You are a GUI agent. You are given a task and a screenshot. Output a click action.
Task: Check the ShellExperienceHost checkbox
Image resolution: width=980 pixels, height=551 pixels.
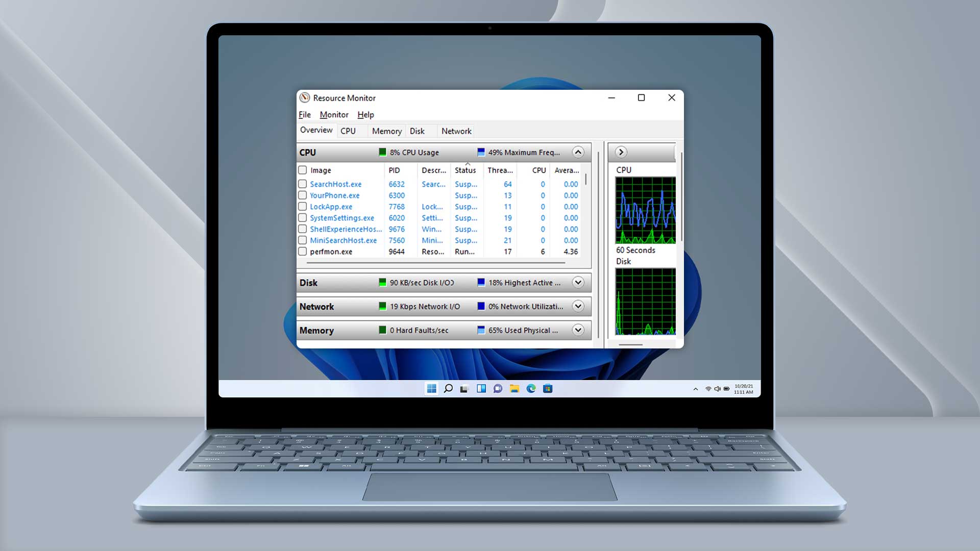302,229
